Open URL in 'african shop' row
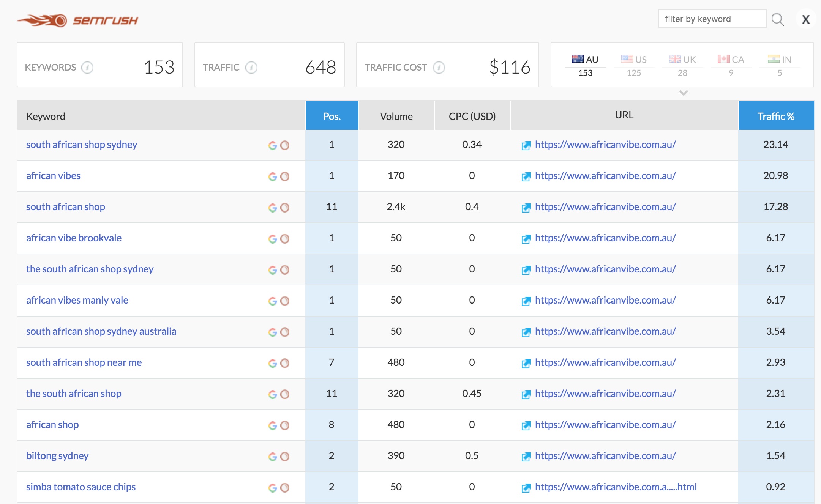The image size is (821, 504). 605,425
